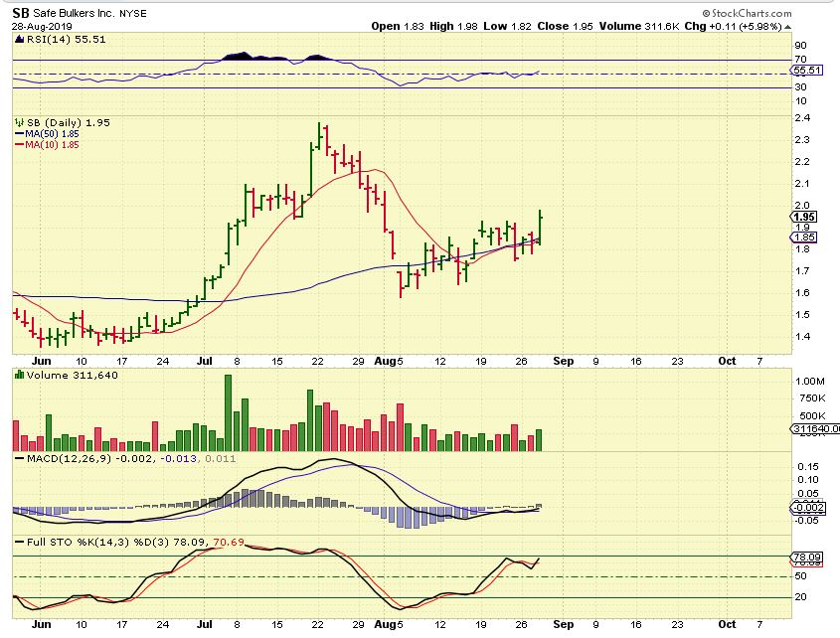Click the 1.00M volume axis label

point(810,382)
